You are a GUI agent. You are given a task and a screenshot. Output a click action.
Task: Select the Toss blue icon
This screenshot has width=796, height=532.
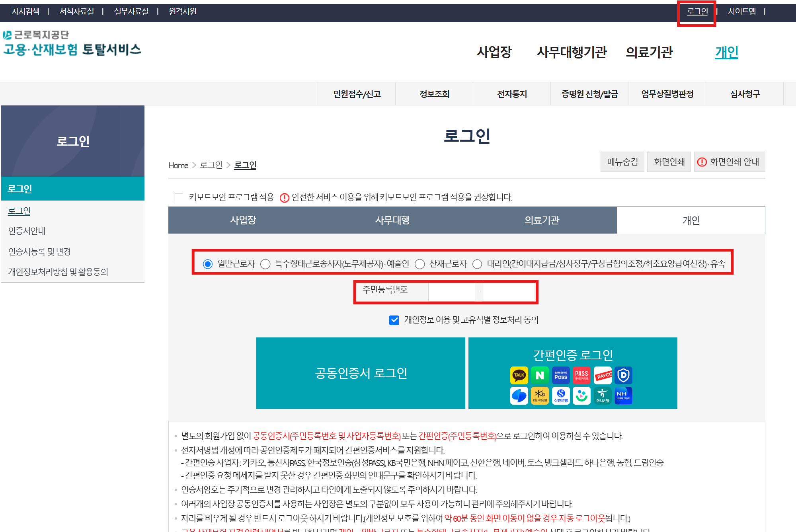pos(519,396)
